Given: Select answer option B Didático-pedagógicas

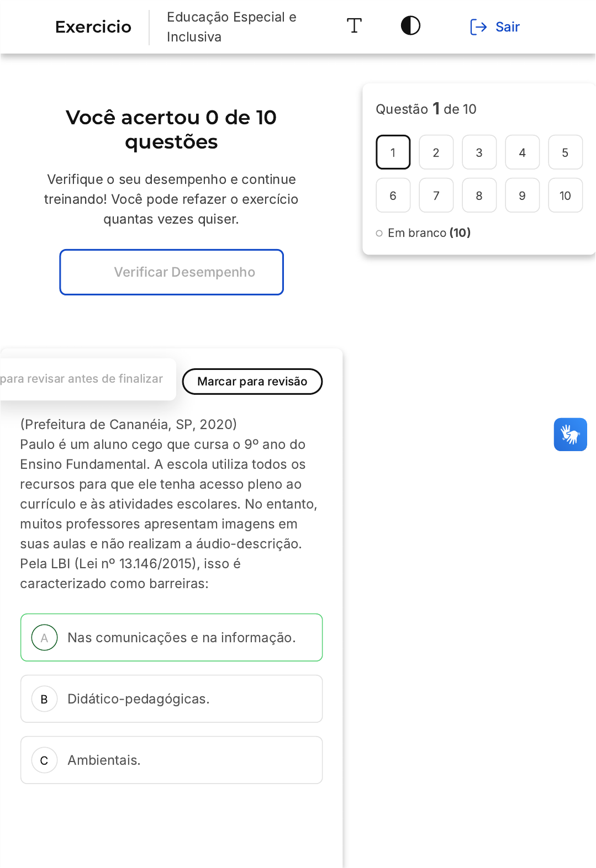Looking at the screenshot, I should [171, 698].
